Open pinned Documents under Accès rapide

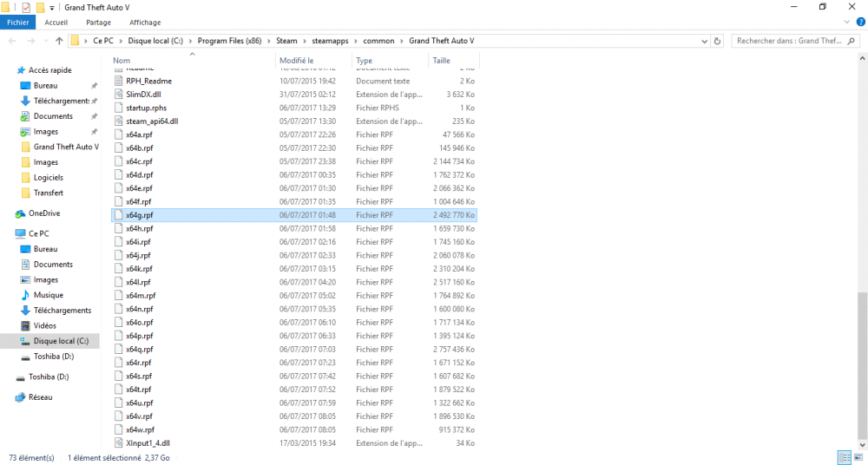pos(53,116)
